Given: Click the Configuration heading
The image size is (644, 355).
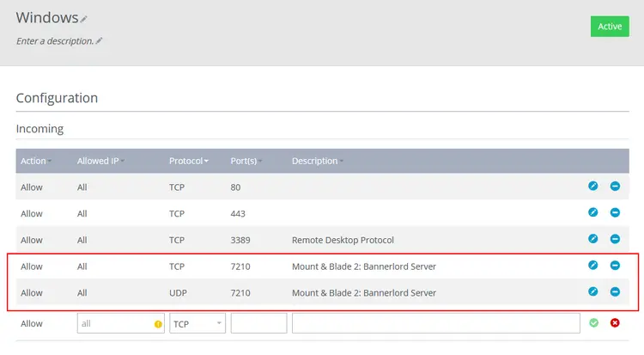Looking at the screenshot, I should 57,98.
